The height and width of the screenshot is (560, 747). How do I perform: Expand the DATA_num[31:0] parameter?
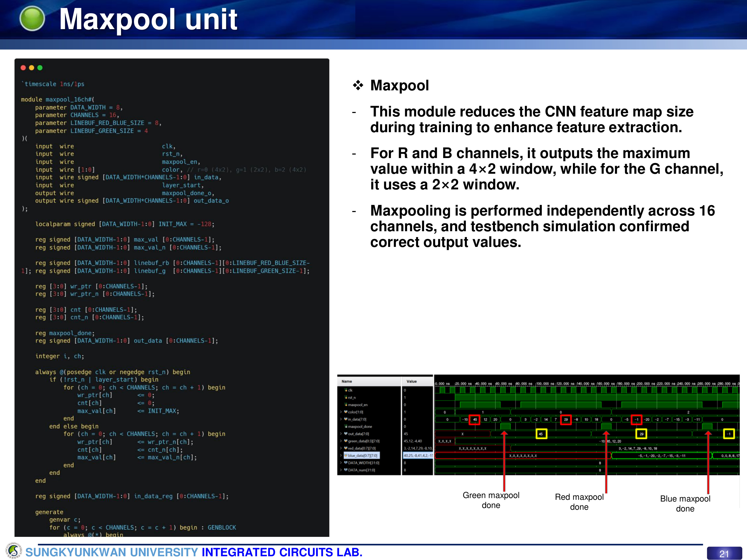coord(341,470)
